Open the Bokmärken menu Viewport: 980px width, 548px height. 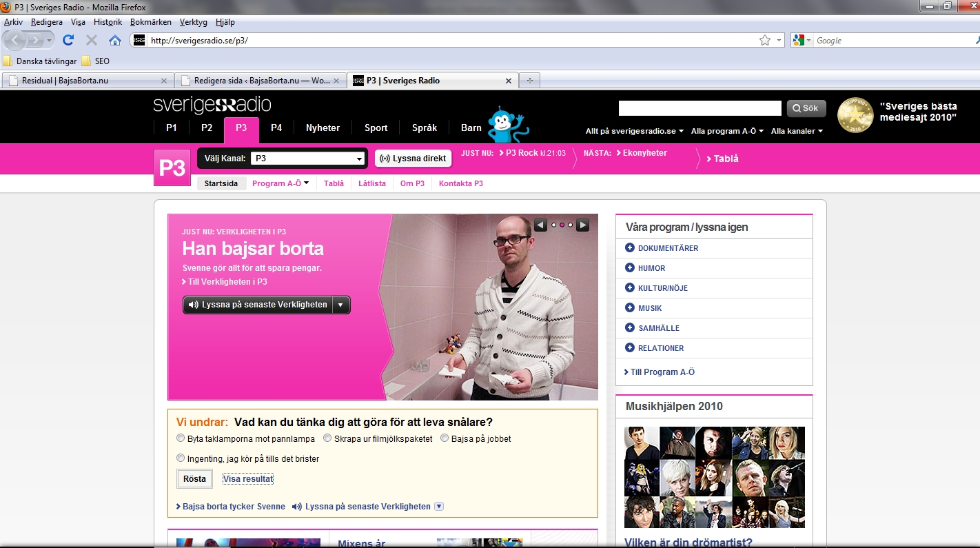pyautogui.click(x=150, y=22)
